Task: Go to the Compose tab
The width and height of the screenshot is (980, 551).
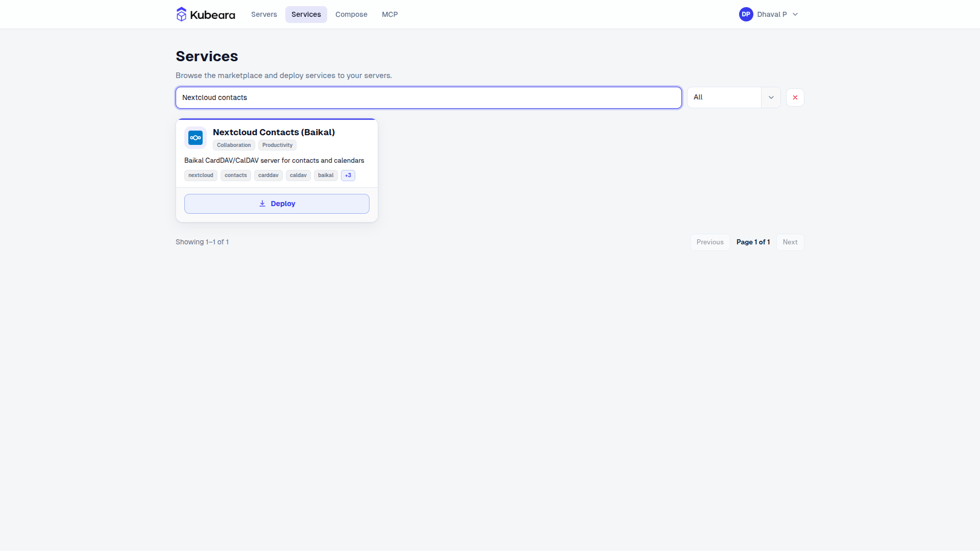Action: point(351,14)
